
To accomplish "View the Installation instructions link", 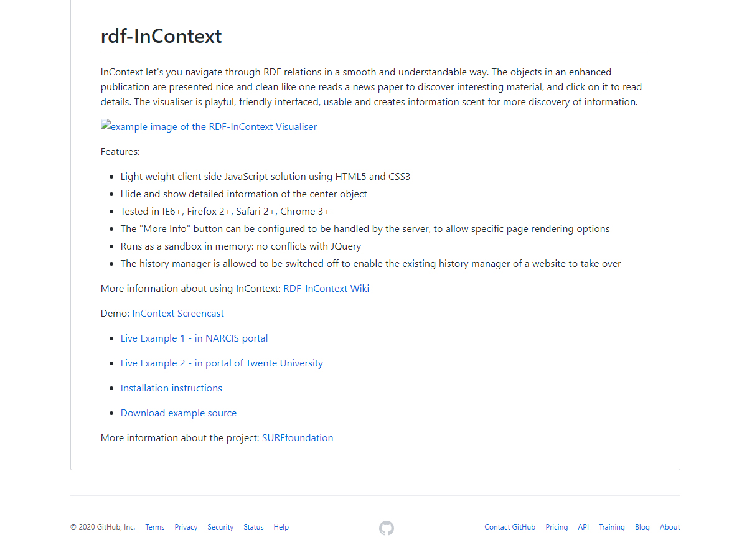I will [171, 388].
